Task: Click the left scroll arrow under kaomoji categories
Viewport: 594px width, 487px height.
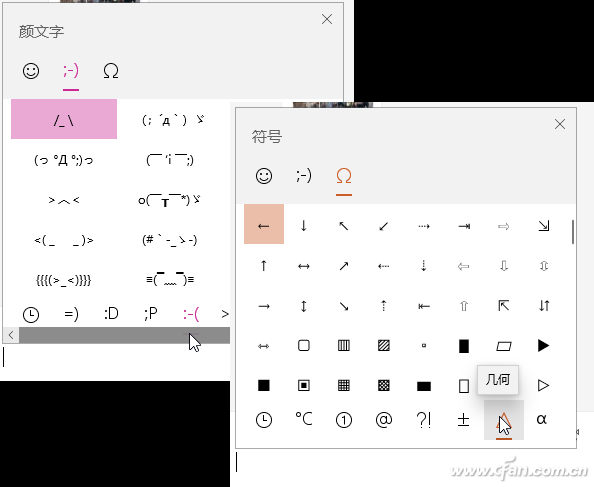Action: (x=11, y=335)
